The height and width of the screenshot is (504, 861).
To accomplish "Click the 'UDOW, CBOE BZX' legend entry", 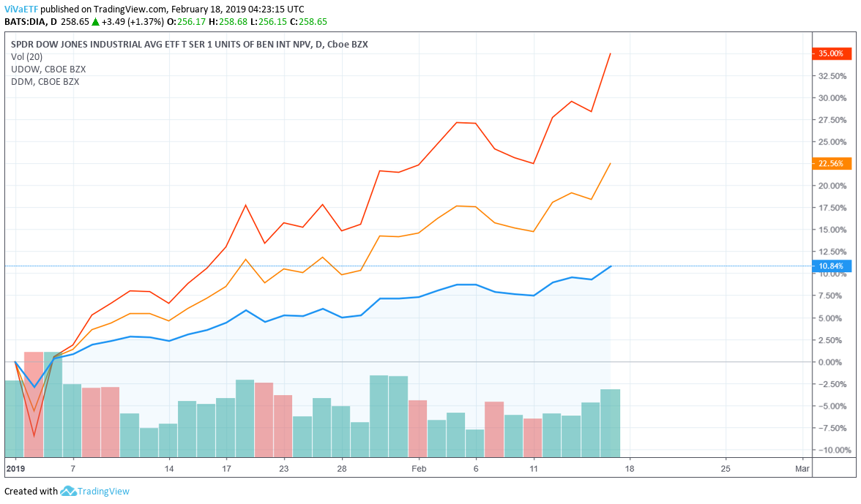I will [48, 69].
